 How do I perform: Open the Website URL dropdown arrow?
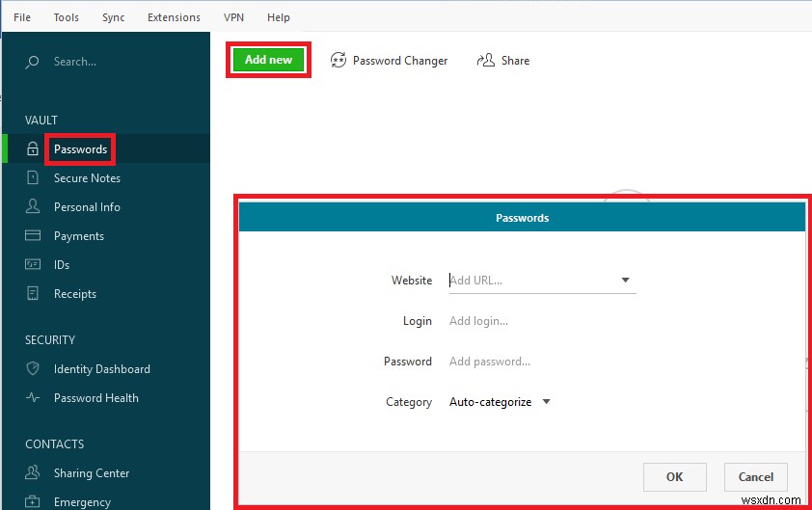[625, 281]
